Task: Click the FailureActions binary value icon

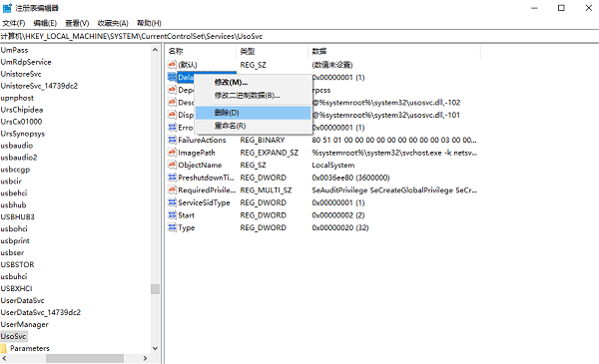Action: pyautogui.click(x=172, y=140)
